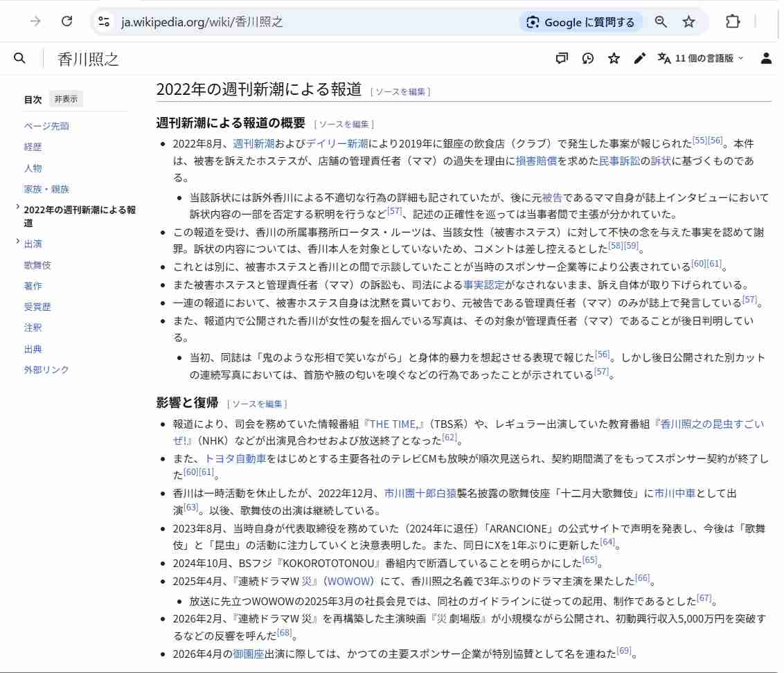Open the デイリー新潮 article link
The width and height of the screenshot is (784, 673).
[x=337, y=144]
